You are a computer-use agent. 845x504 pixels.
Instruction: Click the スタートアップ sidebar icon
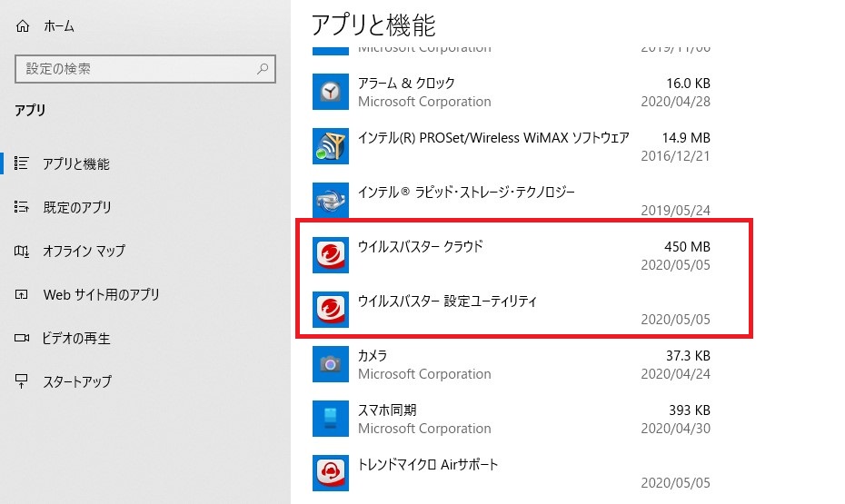click(x=22, y=381)
